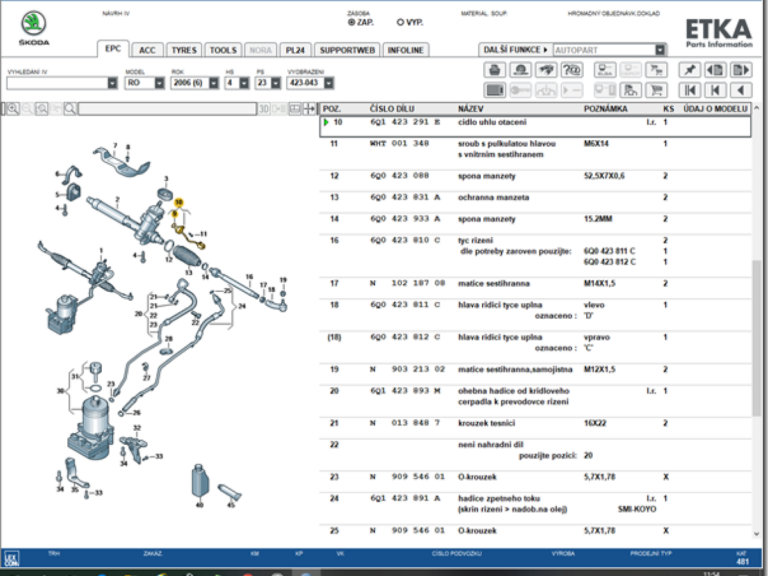Click the printer icon in the toolbar

[495, 69]
